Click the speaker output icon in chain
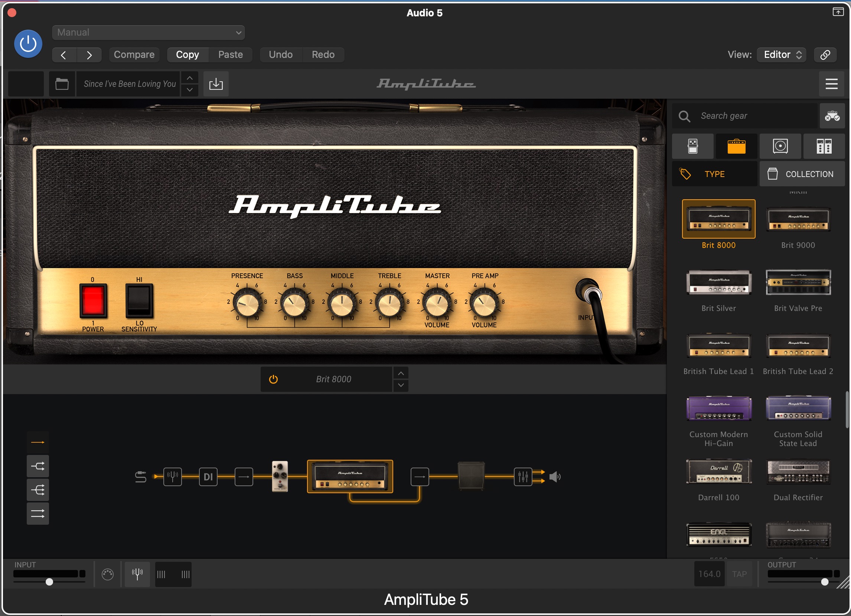This screenshot has width=851, height=616. pyautogui.click(x=555, y=477)
